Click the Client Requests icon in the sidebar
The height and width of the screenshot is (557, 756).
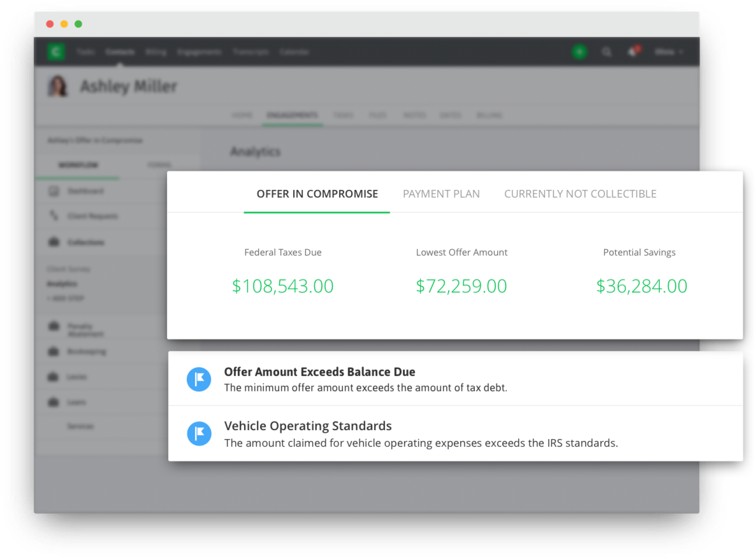pyautogui.click(x=54, y=215)
